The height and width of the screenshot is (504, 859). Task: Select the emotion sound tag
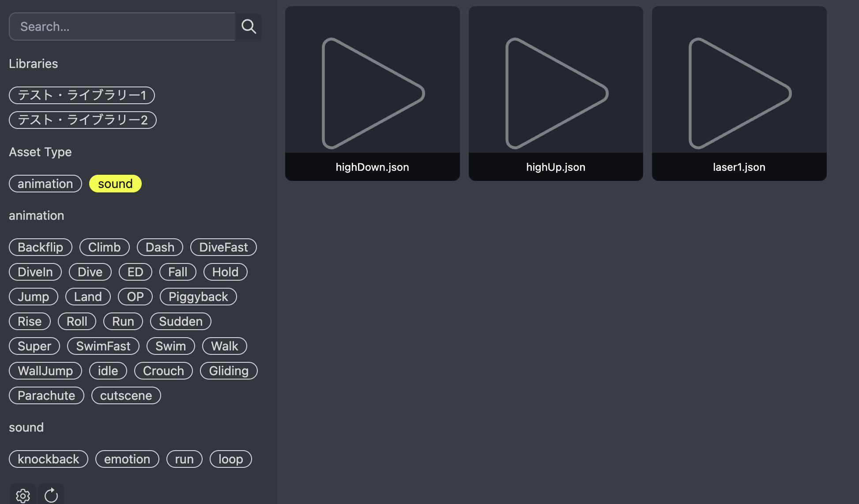(x=127, y=459)
